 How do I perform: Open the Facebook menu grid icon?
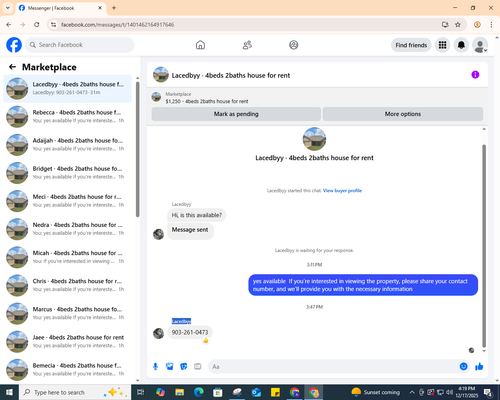pos(442,45)
